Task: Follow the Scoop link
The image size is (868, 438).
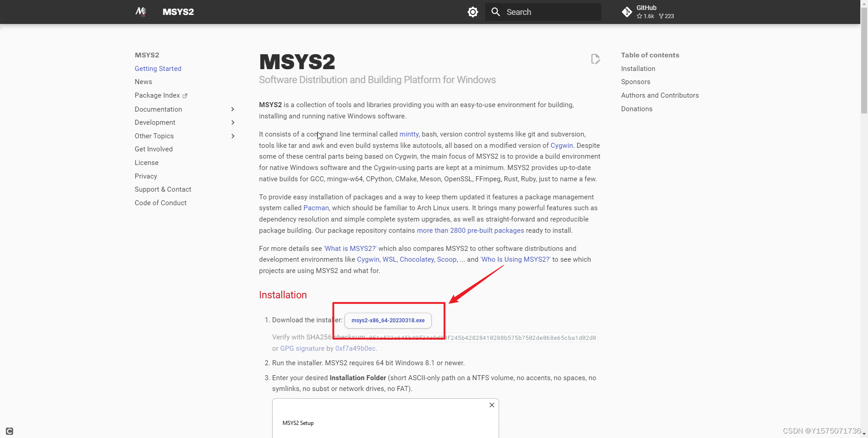Action: [x=447, y=259]
